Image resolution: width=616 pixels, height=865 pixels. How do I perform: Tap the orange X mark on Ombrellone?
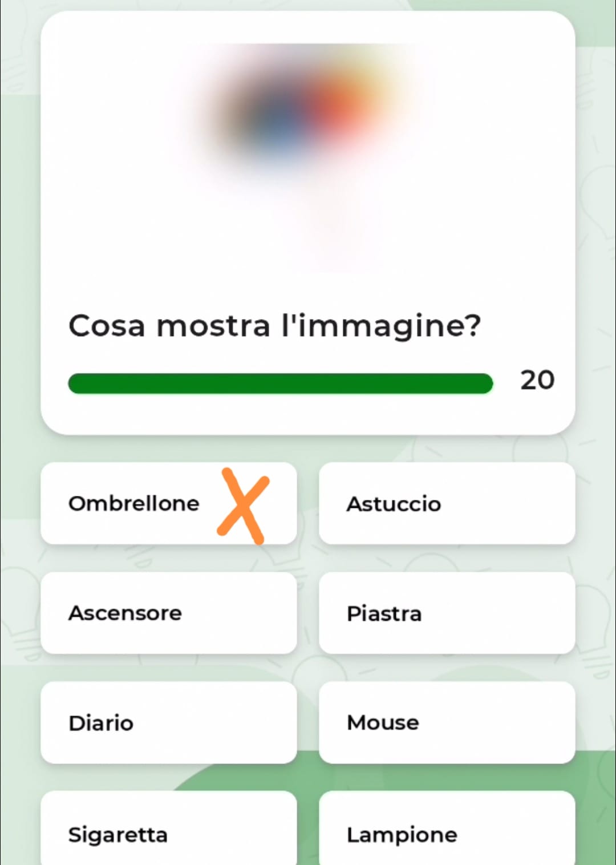243,506
